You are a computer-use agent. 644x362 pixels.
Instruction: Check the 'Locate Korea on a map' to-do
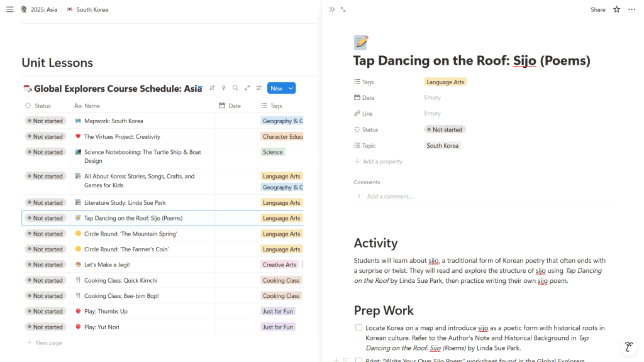(358, 328)
